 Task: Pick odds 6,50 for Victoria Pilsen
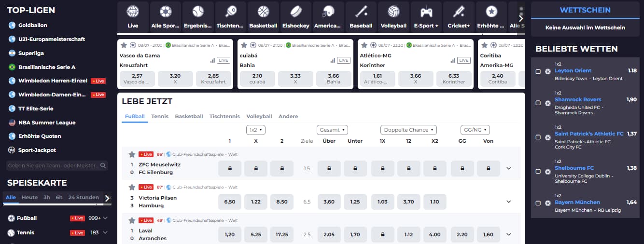coord(230,202)
